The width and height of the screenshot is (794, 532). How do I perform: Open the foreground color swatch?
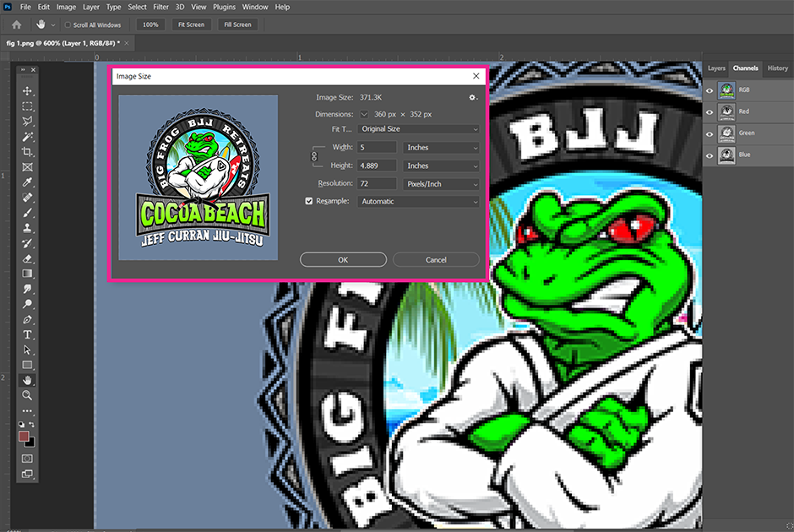pyautogui.click(x=23, y=436)
